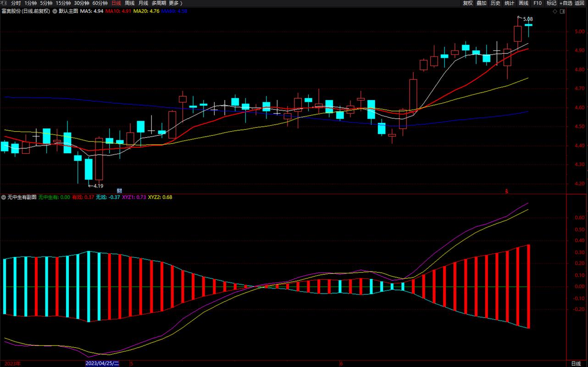The height and width of the screenshot is (367, 588).
Task: Switch to the 60分钟 period tab
Action: point(100,3)
